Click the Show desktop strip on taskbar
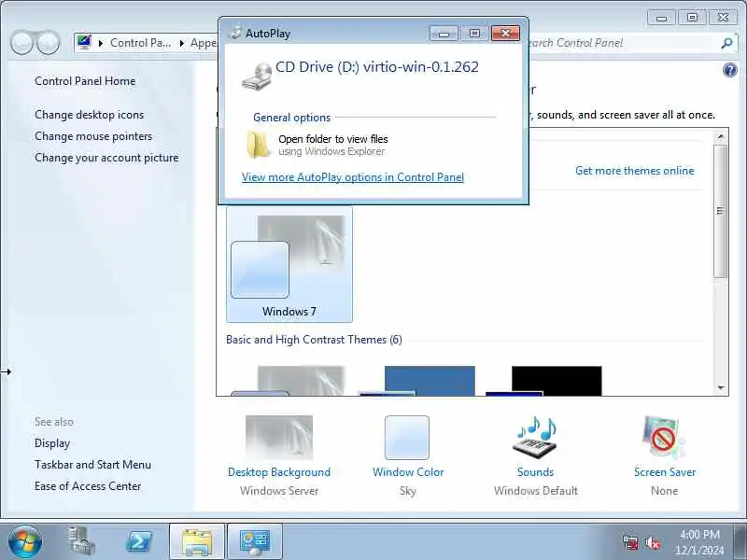This screenshot has width=747, height=560. tap(740, 542)
